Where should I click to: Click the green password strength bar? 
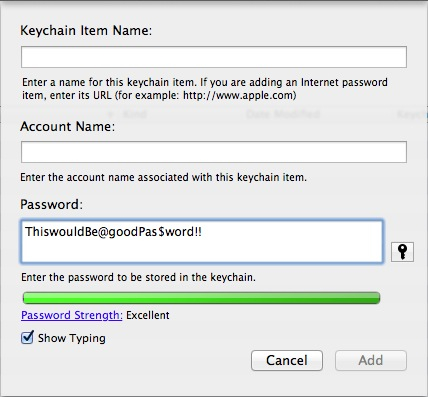(201, 298)
